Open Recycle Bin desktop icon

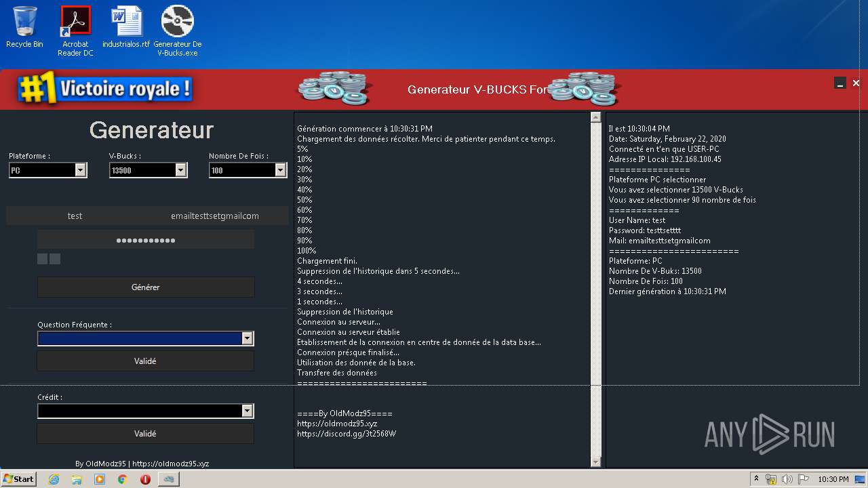tap(24, 27)
